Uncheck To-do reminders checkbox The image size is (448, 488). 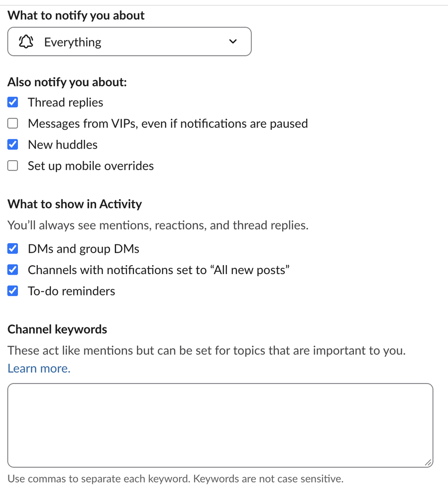click(13, 291)
